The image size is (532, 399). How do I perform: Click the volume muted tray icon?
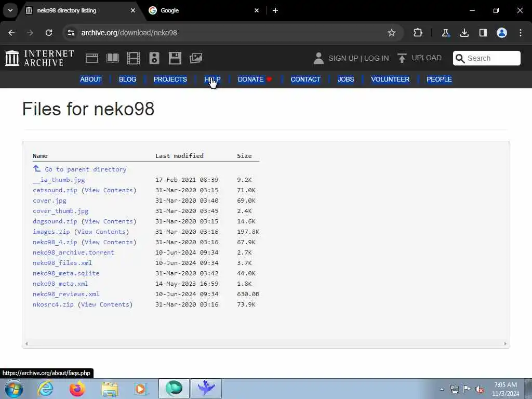[480, 389]
